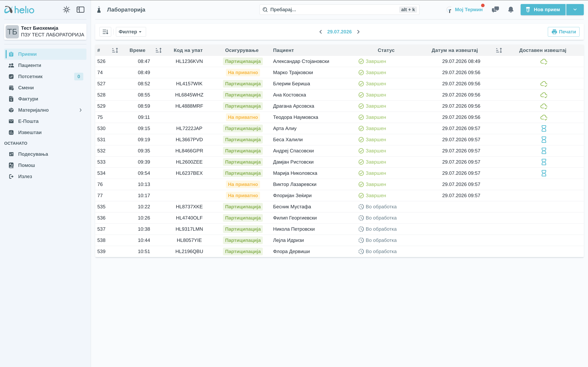Sort by Датум на извештај column
This screenshot has width=588, height=367.
pos(499,50)
